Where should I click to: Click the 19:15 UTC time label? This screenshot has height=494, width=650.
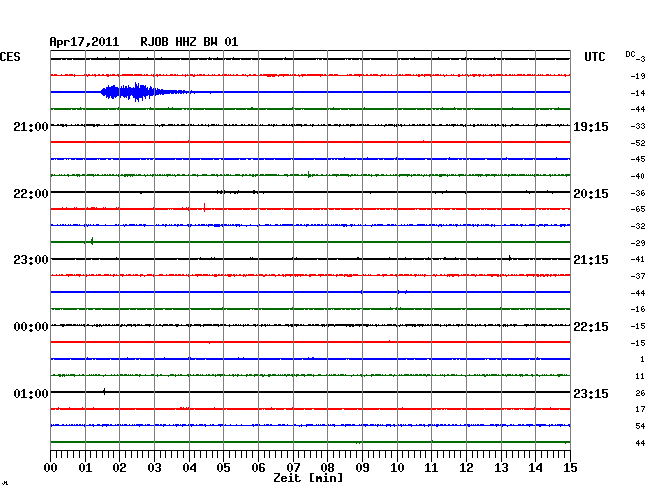coord(591,126)
